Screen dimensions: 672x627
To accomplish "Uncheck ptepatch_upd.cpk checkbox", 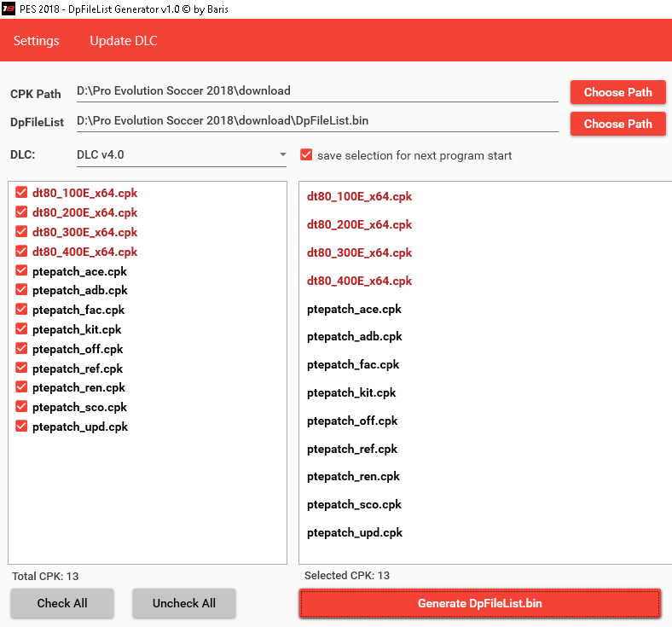I will [x=21, y=427].
